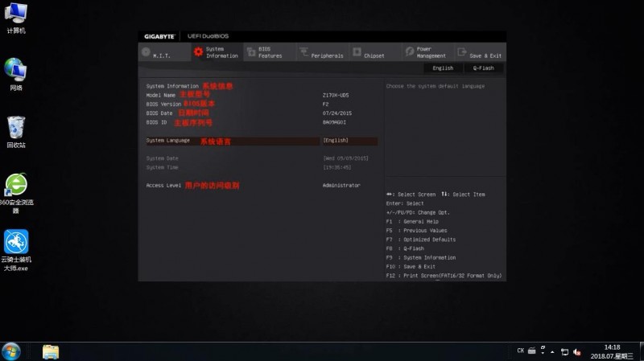Click the F12 Print Screen help line
The width and height of the screenshot is (644, 361).
(444, 276)
